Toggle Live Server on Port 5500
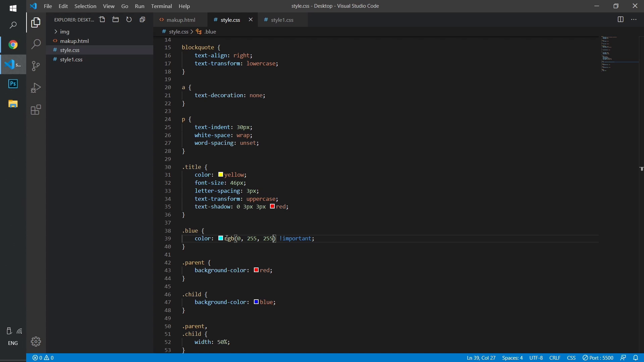The height and width of the screenshot is (362, 644). click(x=598, y=358)
